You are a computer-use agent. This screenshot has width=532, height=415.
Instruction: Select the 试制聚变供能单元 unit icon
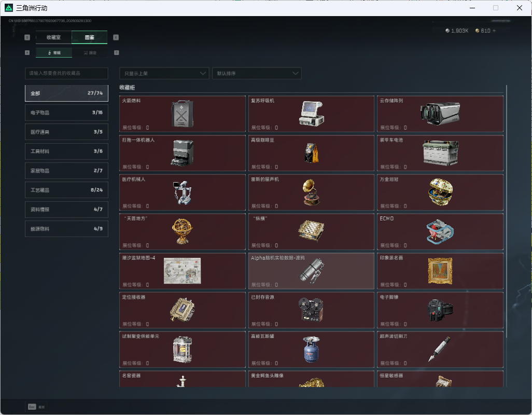182,350
